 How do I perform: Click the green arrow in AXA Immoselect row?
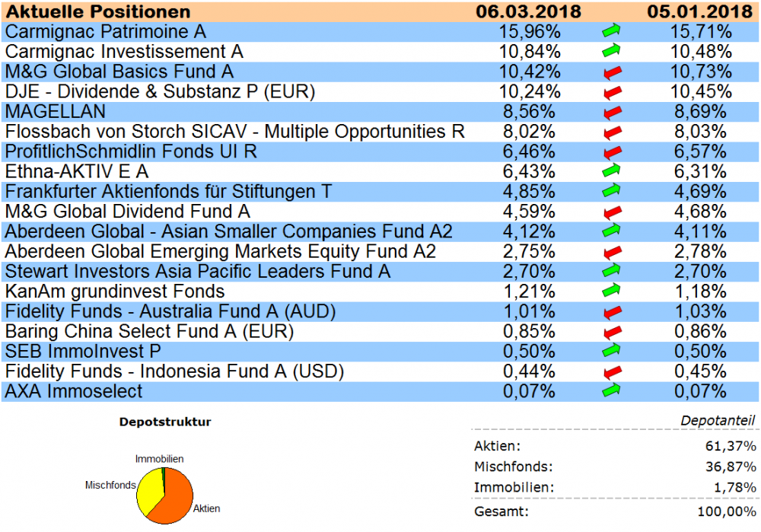610,390
